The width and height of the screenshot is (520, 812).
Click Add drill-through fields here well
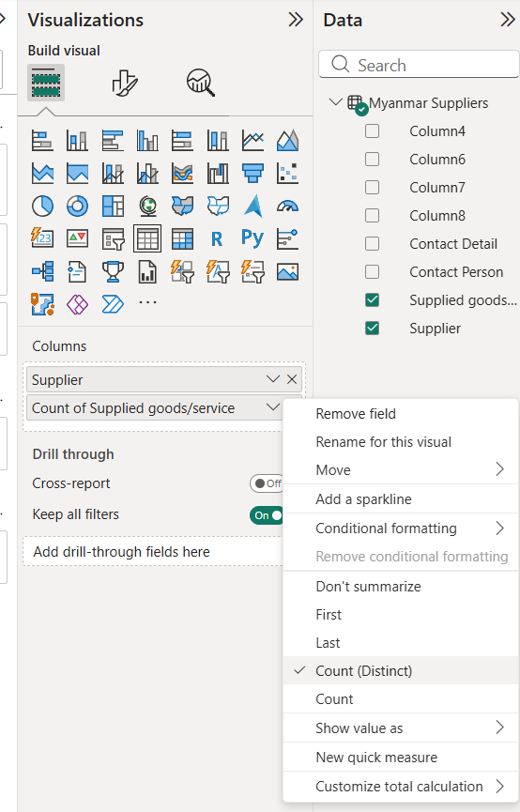[x=153, y=552]
